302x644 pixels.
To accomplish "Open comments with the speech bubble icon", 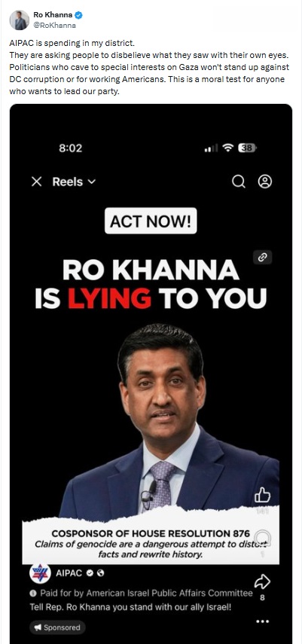I will point(262,538).
